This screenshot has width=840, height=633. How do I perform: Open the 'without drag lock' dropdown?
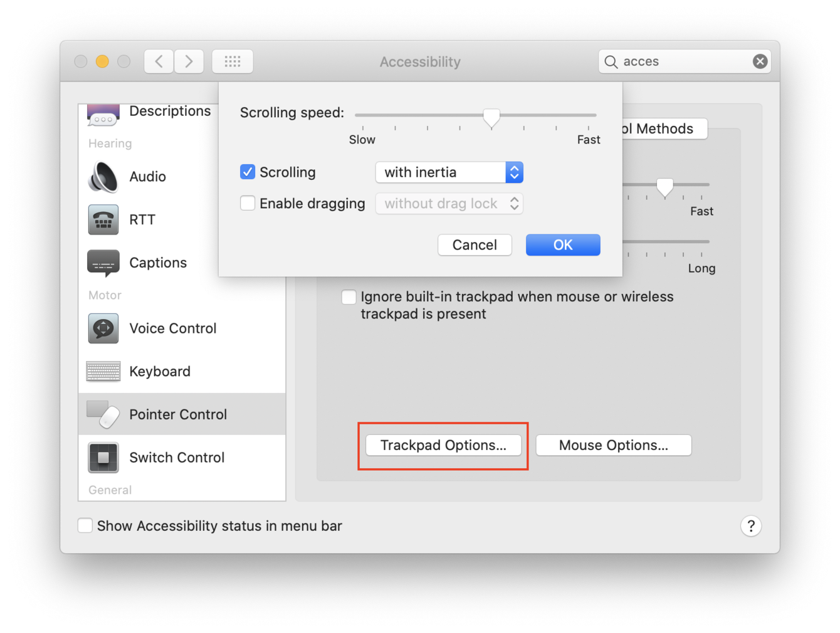[449, 204]
